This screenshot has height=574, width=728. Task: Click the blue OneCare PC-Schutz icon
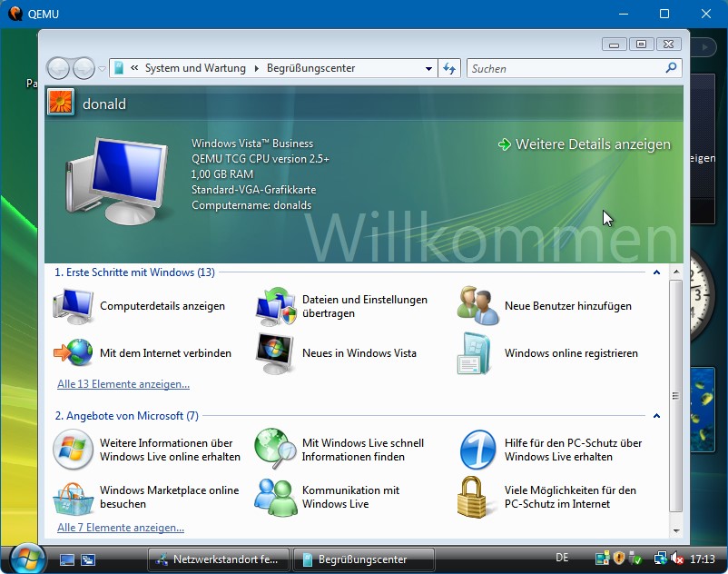(x=477, y=450)
